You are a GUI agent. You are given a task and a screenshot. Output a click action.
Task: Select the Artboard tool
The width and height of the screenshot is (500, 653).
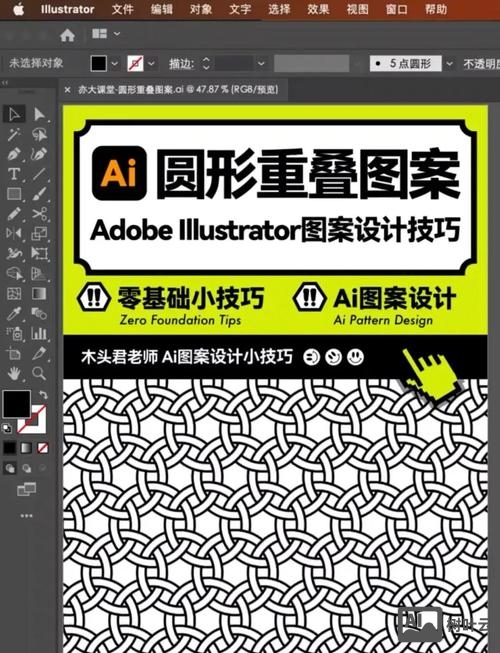click(x=14, y=354)
